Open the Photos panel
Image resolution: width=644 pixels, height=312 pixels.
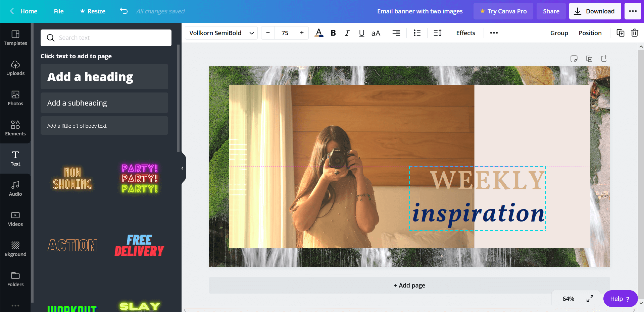point(15,98)
